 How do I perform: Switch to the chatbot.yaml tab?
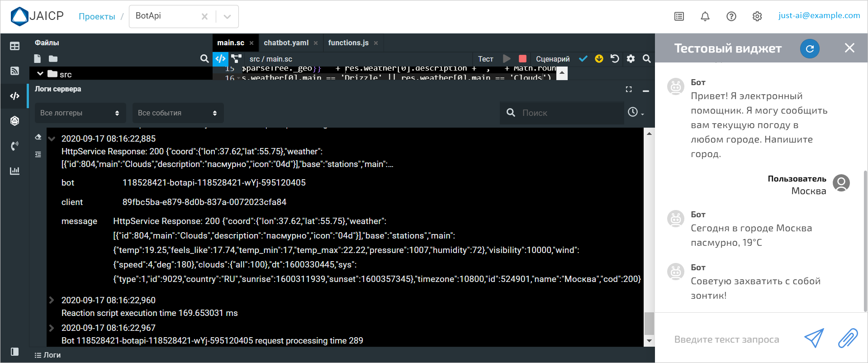[x=286, y=43]
